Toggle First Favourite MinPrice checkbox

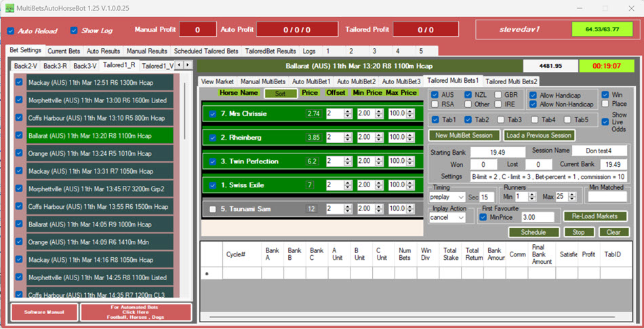click(483, 217)
